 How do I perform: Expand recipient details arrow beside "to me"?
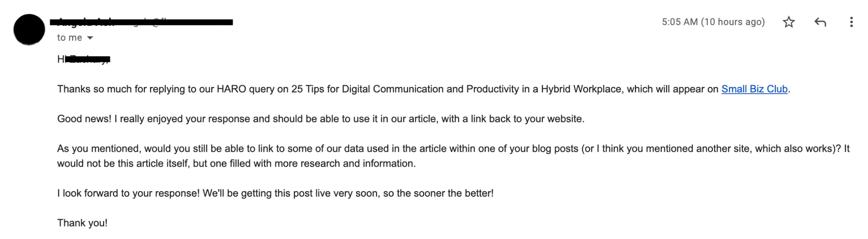pyautogui.click(x=90, y=38)
